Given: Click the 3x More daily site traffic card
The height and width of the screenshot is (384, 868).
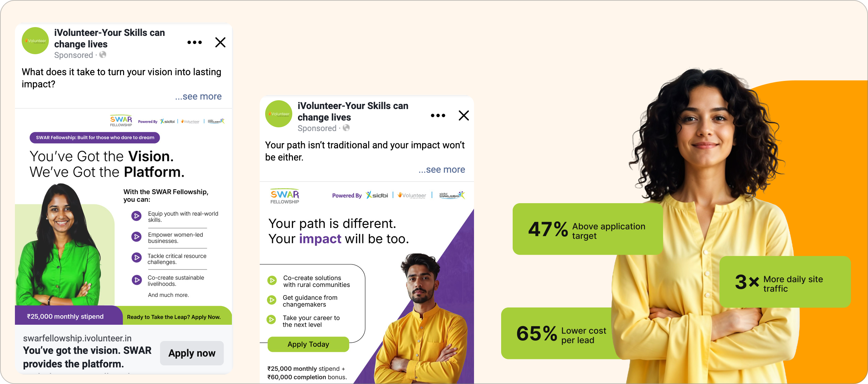Looking at the screenshot, I should 785,282.
